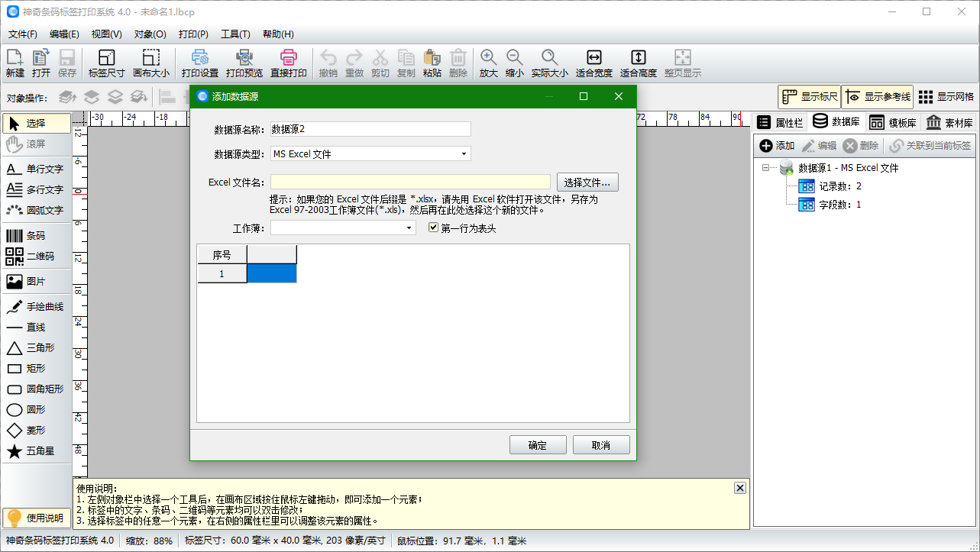Viewport: 980px width, 552px height.
Task: Click the data source name (数据源名称) field
Action: click(x=370, y=129)
